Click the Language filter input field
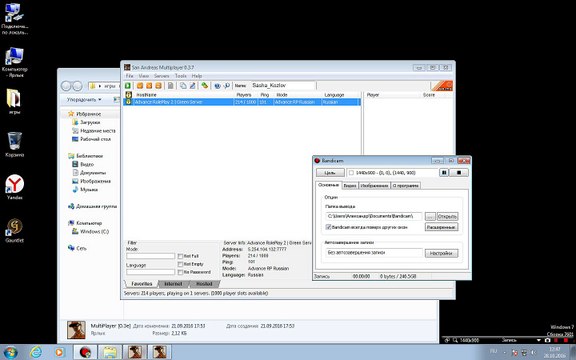The width and height of the screenshot is (576, 360). pyautogui.click(x=151, y=272)
